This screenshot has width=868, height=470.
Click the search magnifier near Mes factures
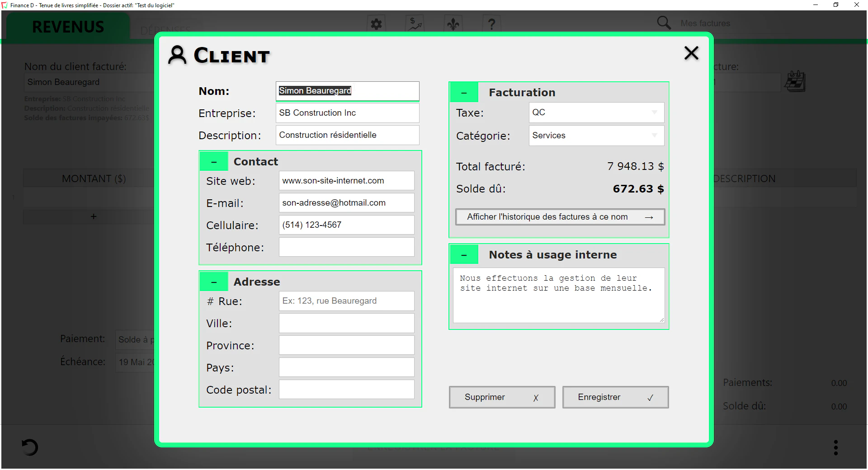point(663,23)
